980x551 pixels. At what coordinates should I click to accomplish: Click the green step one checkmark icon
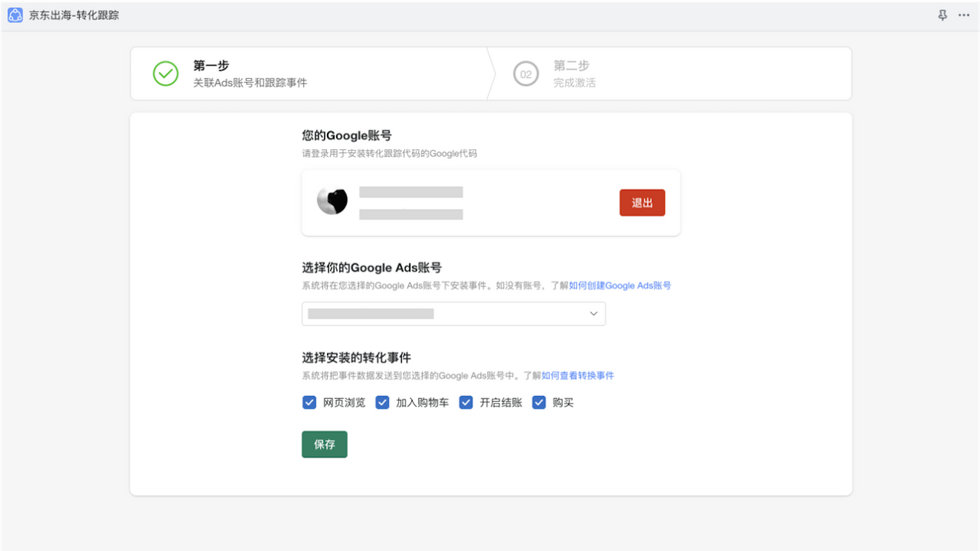(x=165, y=73)
